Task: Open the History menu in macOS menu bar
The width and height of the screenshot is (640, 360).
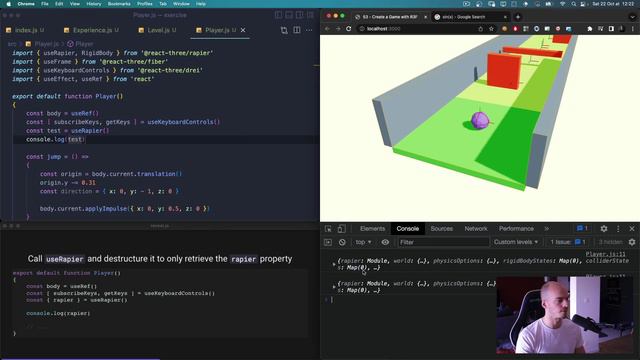Action: pos(94,4)
